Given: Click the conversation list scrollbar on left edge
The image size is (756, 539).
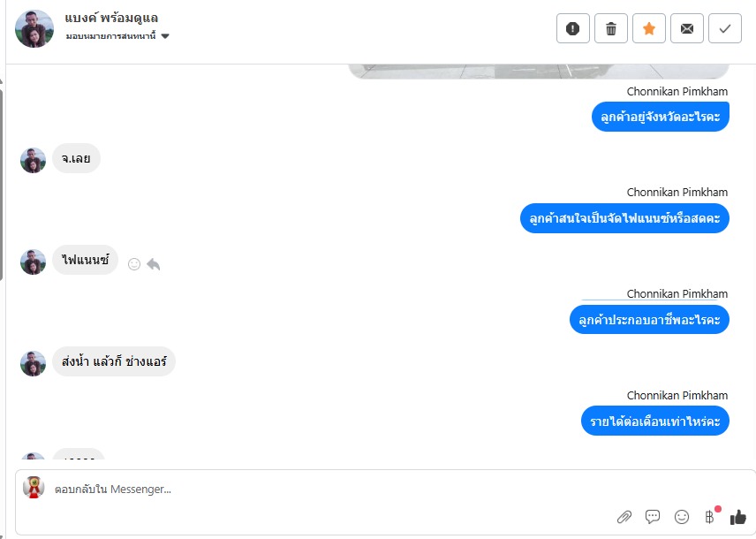Looking at the screenshot, I should pos(2,184).
